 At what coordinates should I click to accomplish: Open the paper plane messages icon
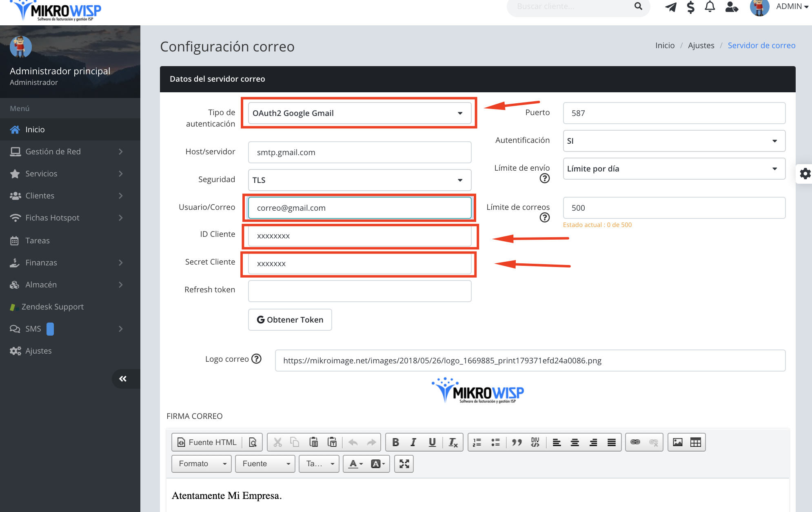[671, 7]
